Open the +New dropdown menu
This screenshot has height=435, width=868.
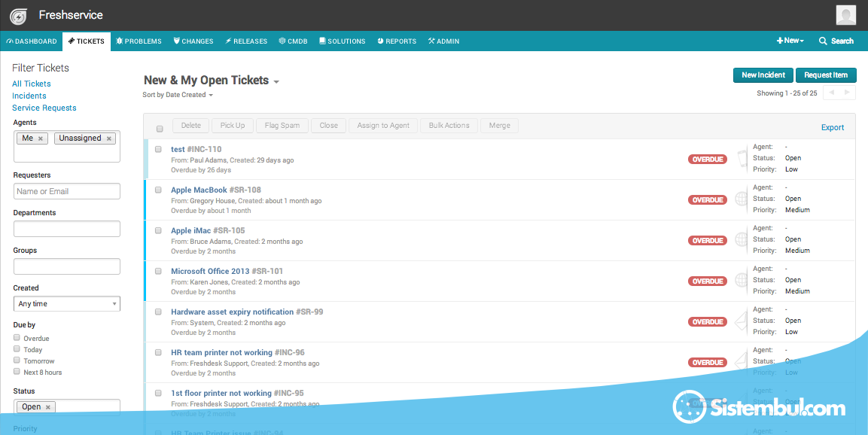pos(790,41)
